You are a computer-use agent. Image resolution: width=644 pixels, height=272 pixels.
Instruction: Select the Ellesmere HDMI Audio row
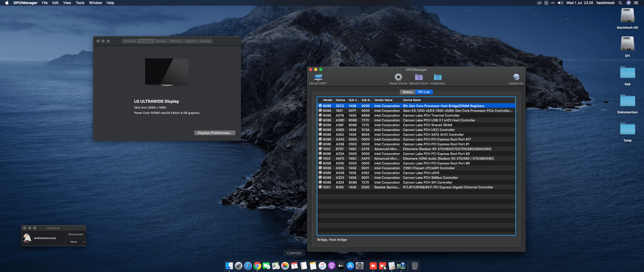pyautogui.click(x=416, y=158)
